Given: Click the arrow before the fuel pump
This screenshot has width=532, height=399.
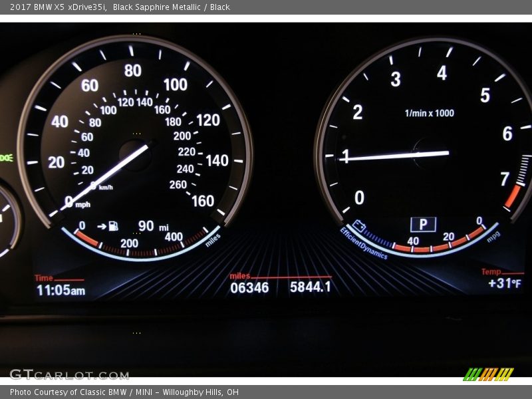Looking at the screenshot, I should click(102, 226).
